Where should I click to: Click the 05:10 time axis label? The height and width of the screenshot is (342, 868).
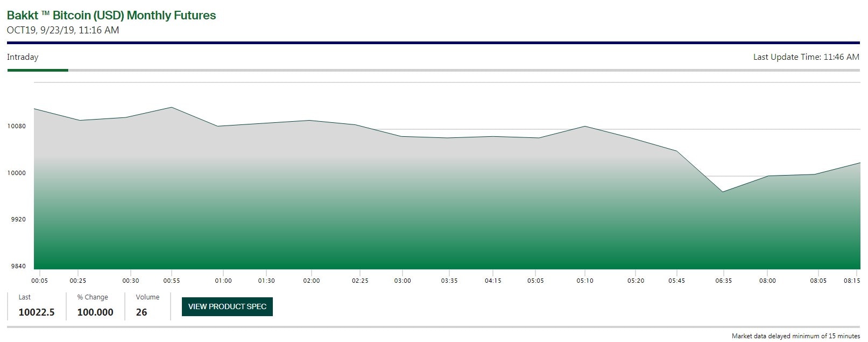click(585, 281)
